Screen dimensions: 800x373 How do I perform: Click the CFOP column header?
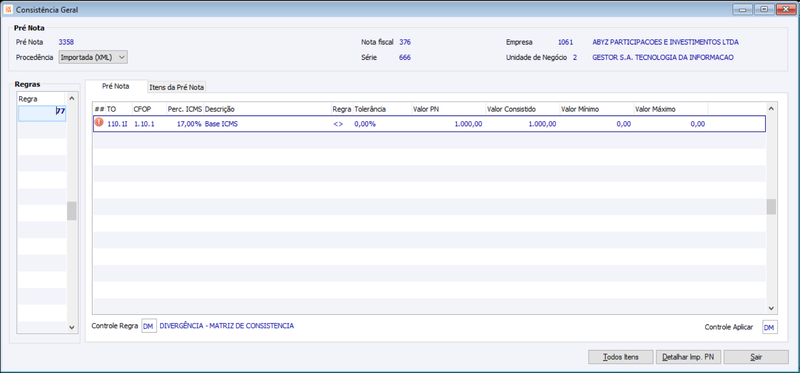[x=148, y=109]
